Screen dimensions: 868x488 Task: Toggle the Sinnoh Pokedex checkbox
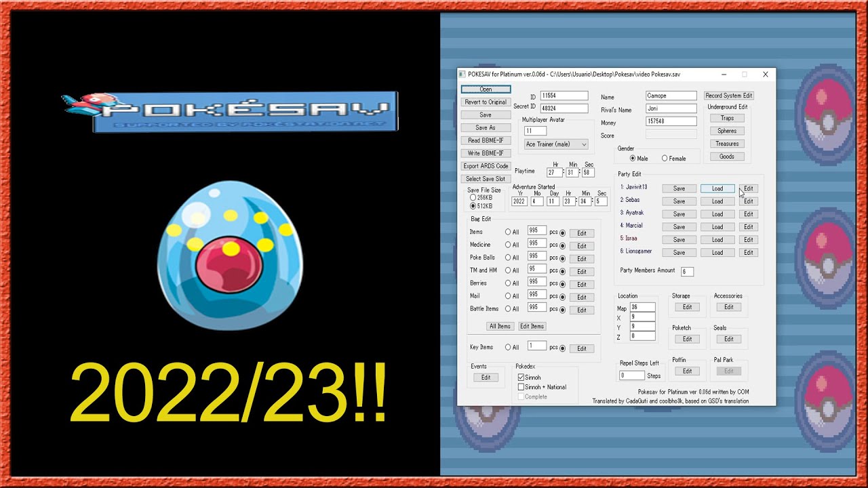click(x=521, y=378)
